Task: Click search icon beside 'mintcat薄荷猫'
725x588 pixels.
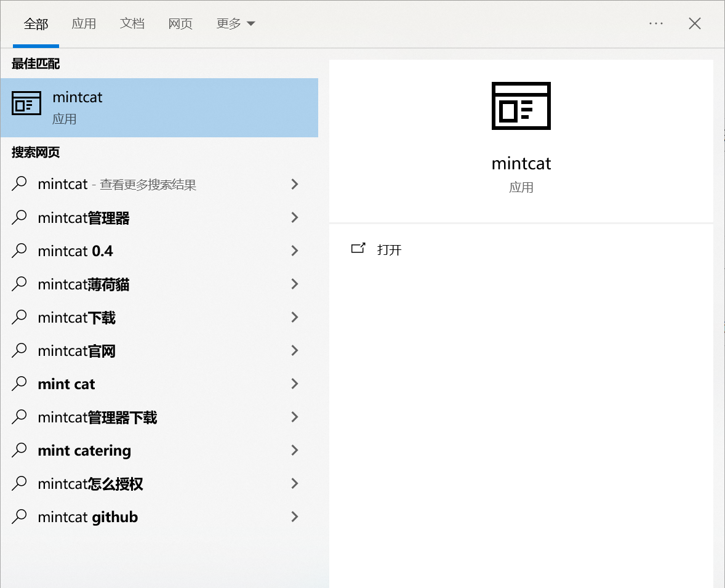Action: (x=20, y=284)
